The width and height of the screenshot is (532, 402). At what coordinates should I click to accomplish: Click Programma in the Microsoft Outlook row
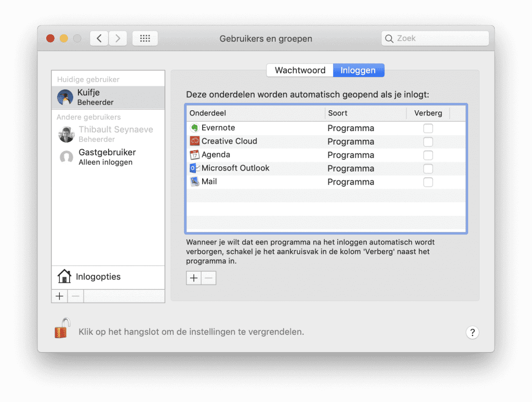pyautogui.click(x=351, y=168)
